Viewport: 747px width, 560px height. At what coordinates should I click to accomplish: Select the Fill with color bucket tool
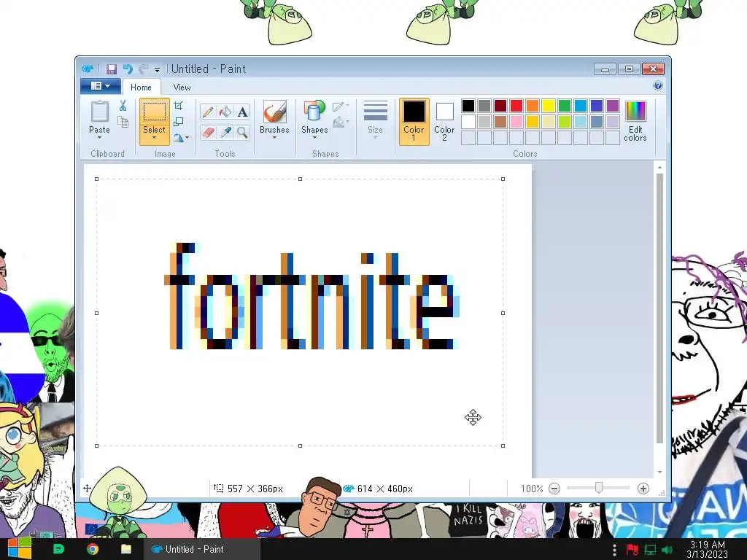tap(225, 112)
